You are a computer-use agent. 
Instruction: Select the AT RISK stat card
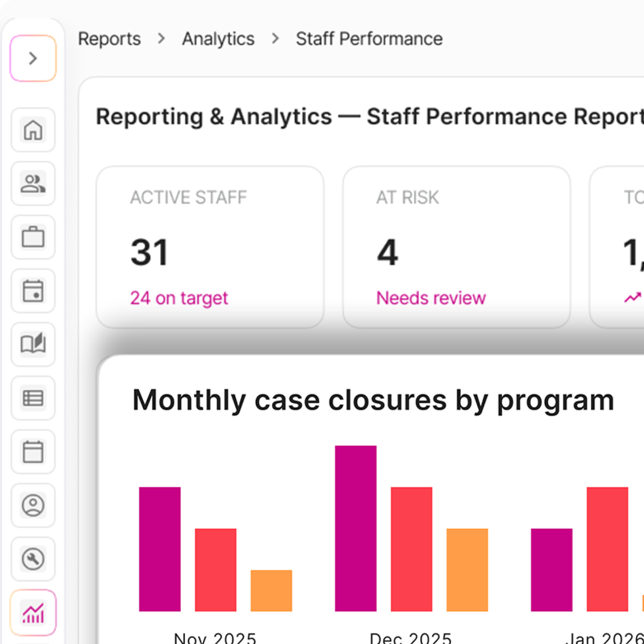[456, 247]
